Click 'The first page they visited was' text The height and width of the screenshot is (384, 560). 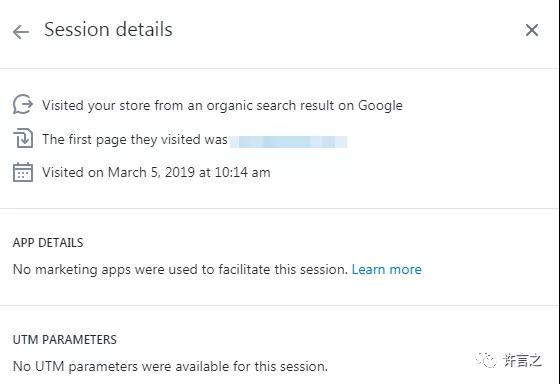click(135, 139)
